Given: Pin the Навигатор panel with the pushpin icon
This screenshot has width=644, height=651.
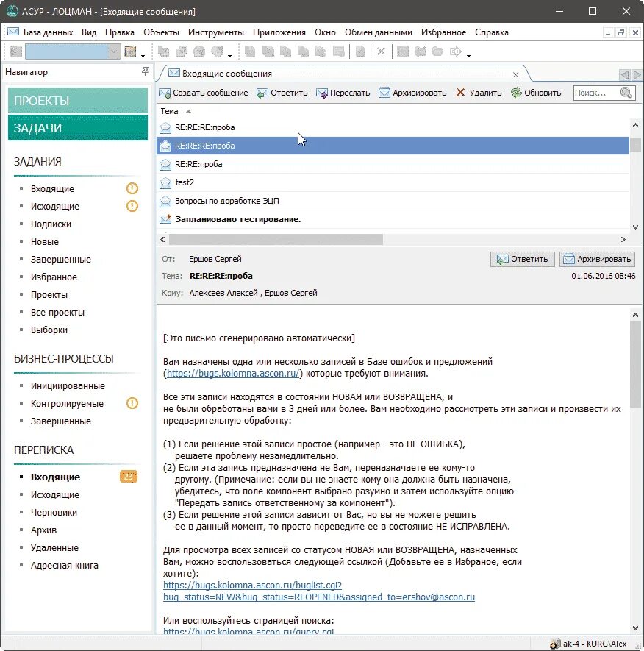Looking at the screenshot, I should coord(146,71).
